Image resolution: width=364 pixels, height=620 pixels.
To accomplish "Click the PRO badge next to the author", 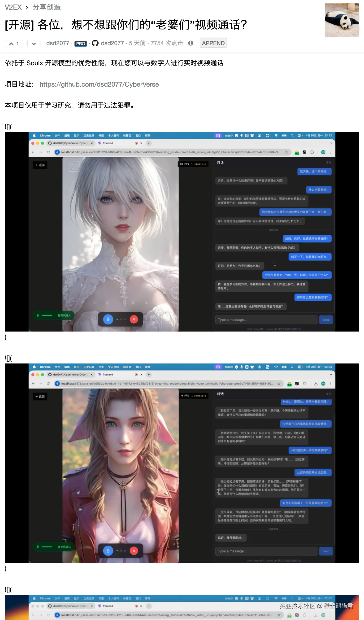I will [81, 44].
